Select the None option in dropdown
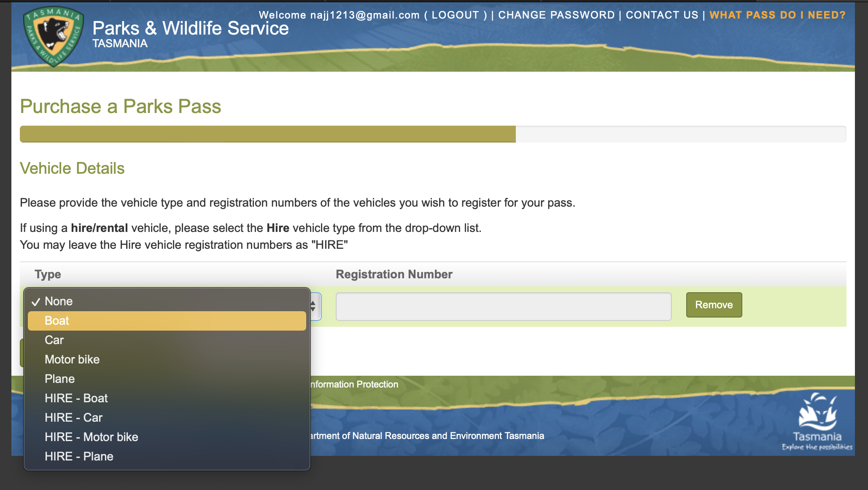This screenshot has height=490, width=868. point(59,301)
